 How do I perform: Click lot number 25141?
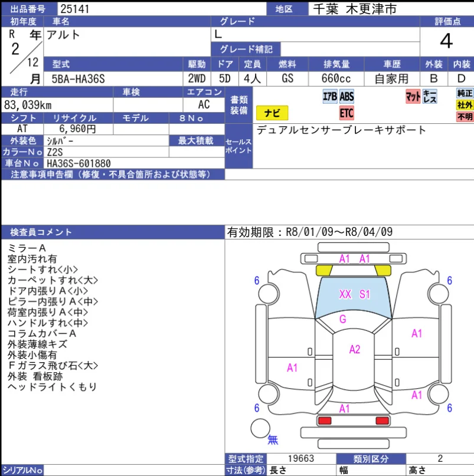(75, 9)
